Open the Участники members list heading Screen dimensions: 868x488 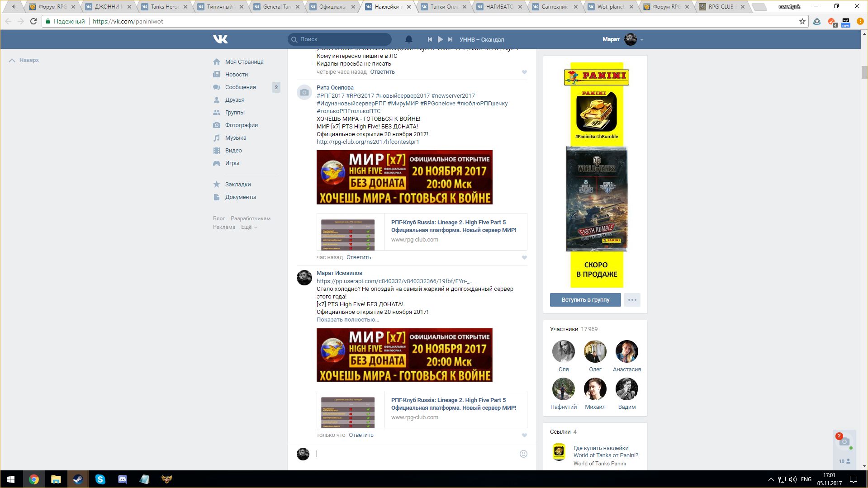(564, 329)
